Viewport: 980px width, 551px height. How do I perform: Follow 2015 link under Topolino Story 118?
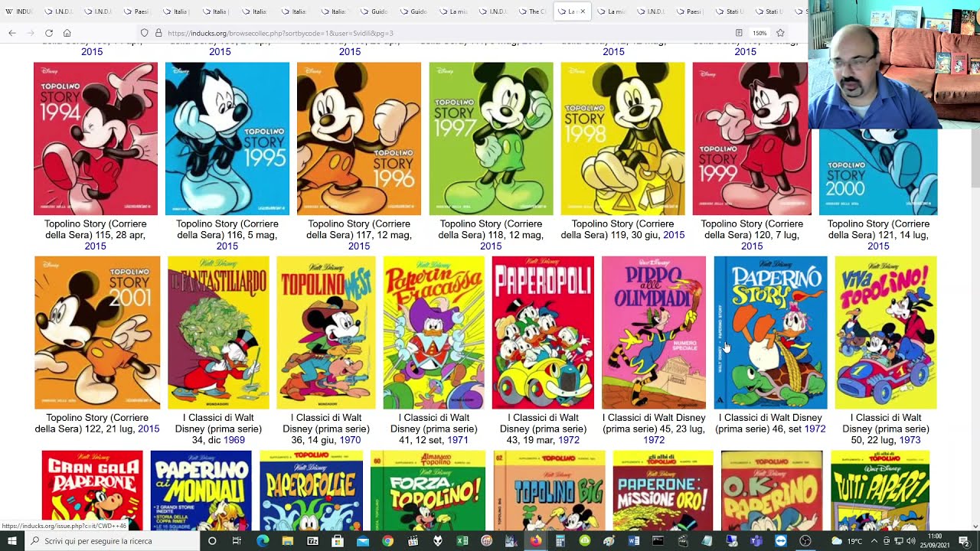(x=491, y=246)
